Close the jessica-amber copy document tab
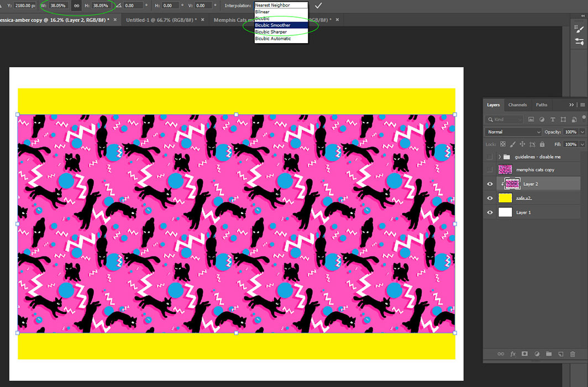The width and height of the screenshot is (588, 387). [x=115, y=20]
